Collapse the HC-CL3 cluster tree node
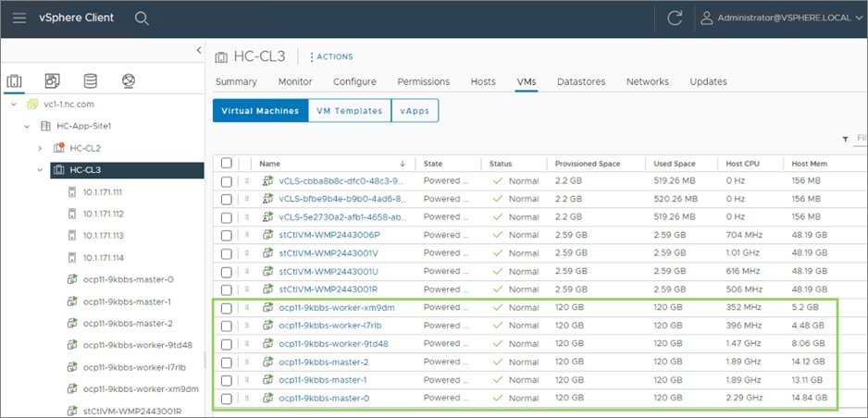 point(40,170)
